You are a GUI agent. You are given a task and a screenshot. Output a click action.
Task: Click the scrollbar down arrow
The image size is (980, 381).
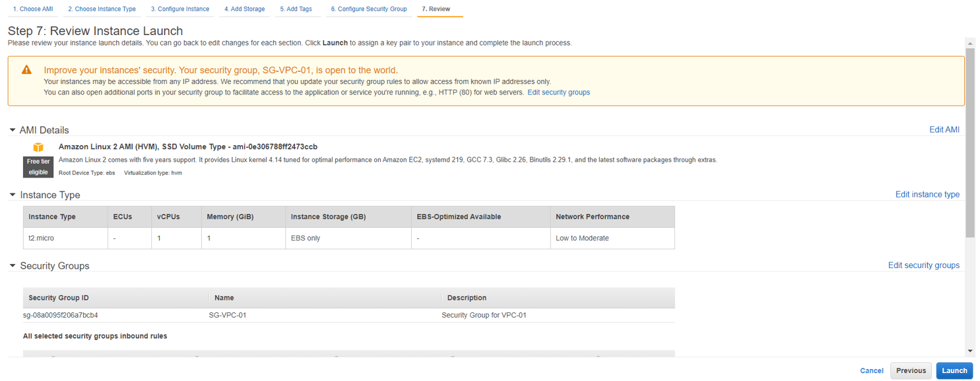[x=969, y=351]
